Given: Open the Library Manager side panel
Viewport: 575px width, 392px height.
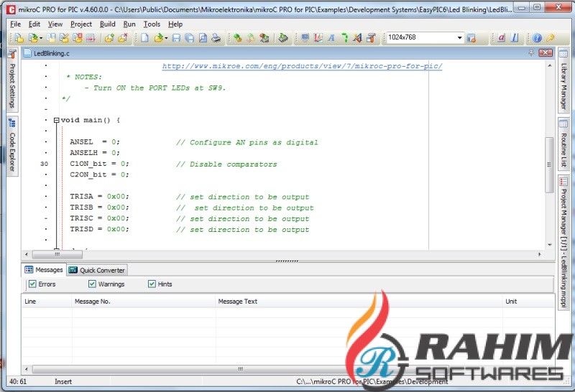Looking at the screenshot, I should 563,80.
